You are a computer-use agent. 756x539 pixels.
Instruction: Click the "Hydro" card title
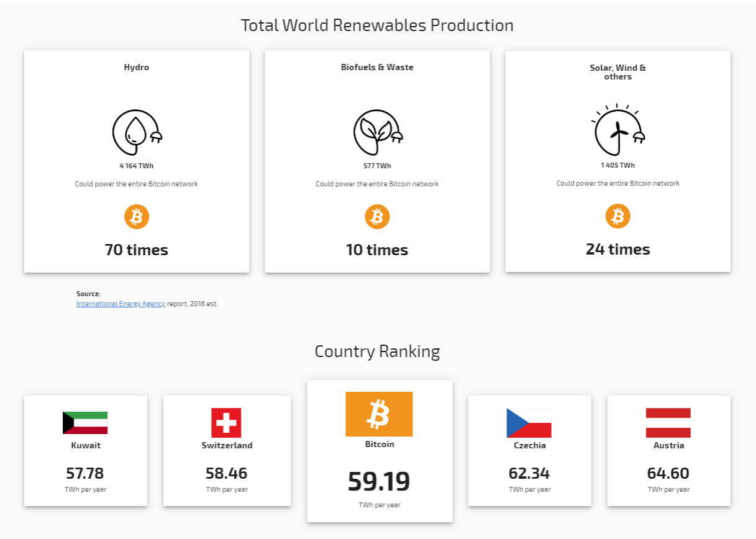coord(137,67)
